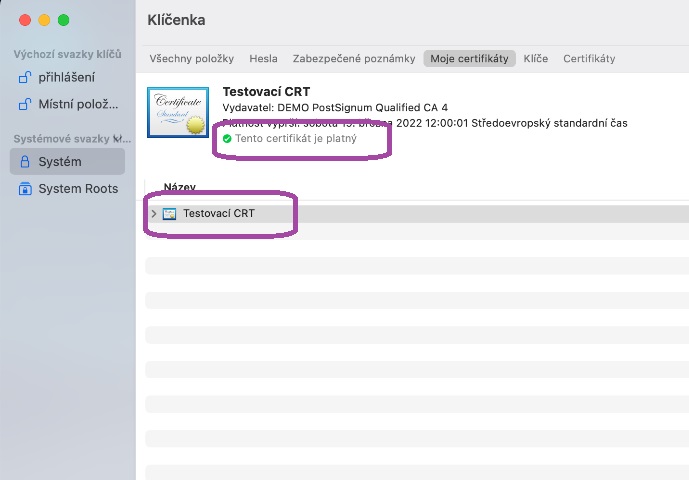Select the Testovací CRT name in list
The height and width of the screenshot is (480, 689).
tap(218, 213)
